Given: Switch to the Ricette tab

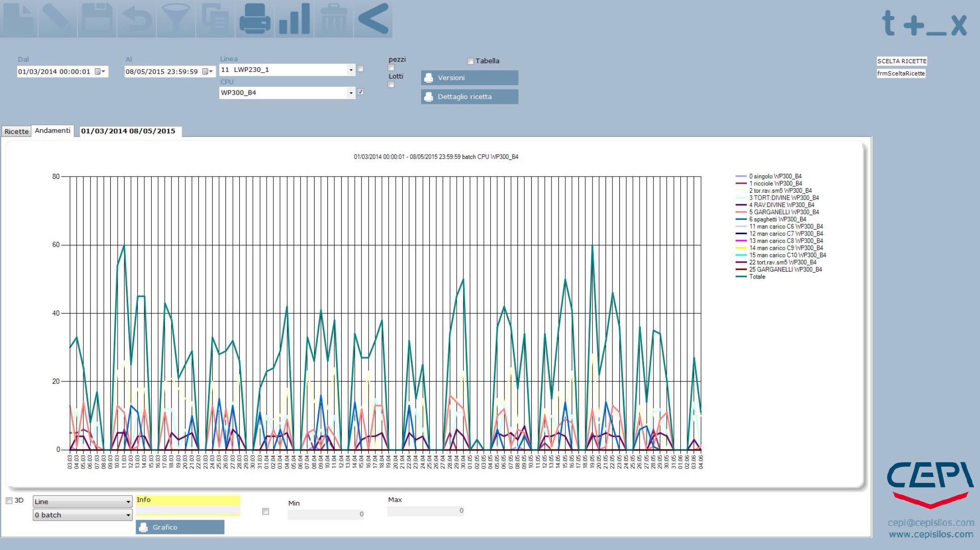Looking at the screenshot, I should (x=17, y=131).
